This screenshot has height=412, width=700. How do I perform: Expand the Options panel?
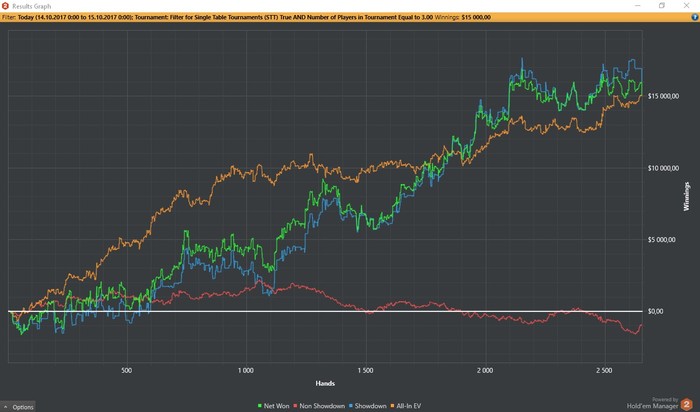pos(18,407)
